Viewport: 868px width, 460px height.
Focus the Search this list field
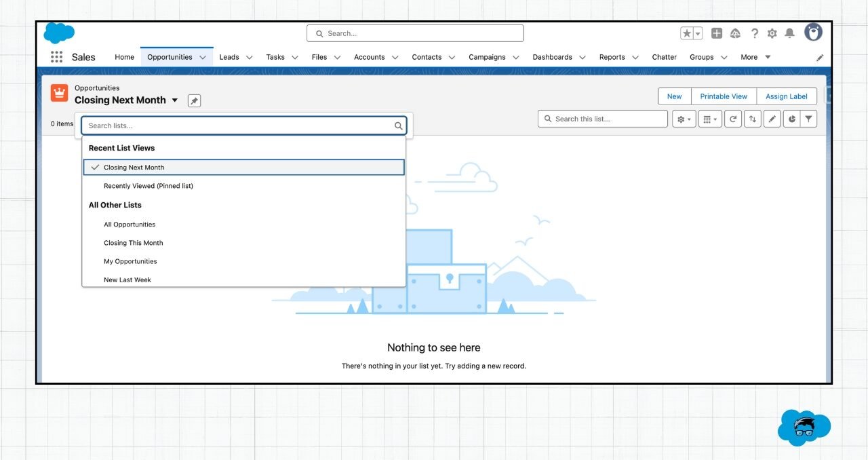pos(603,119)
